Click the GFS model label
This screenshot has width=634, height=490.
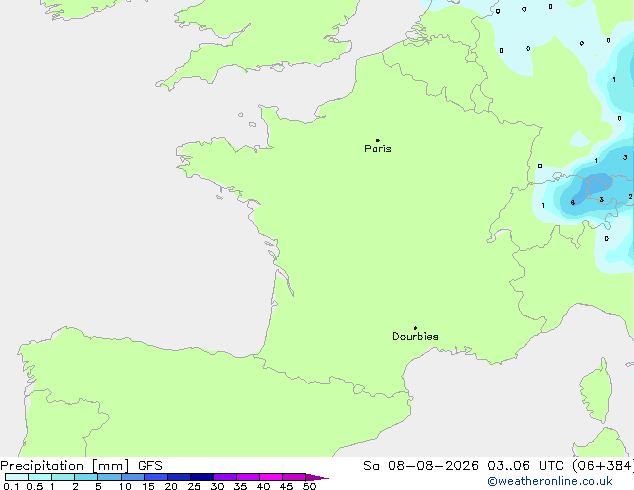[150, 466]
